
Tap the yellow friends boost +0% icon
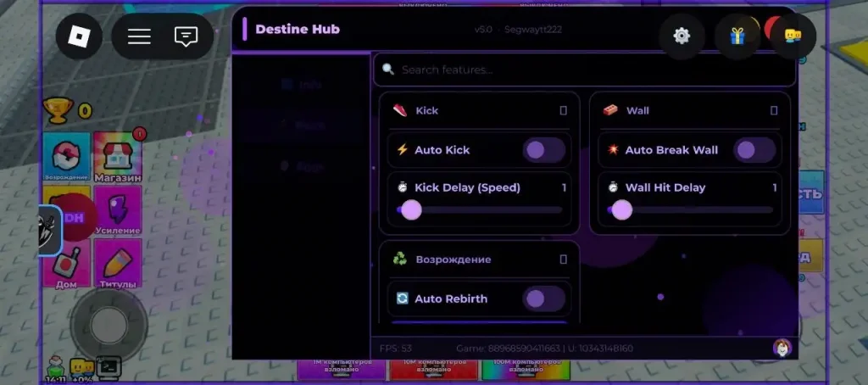pos(82,369)
